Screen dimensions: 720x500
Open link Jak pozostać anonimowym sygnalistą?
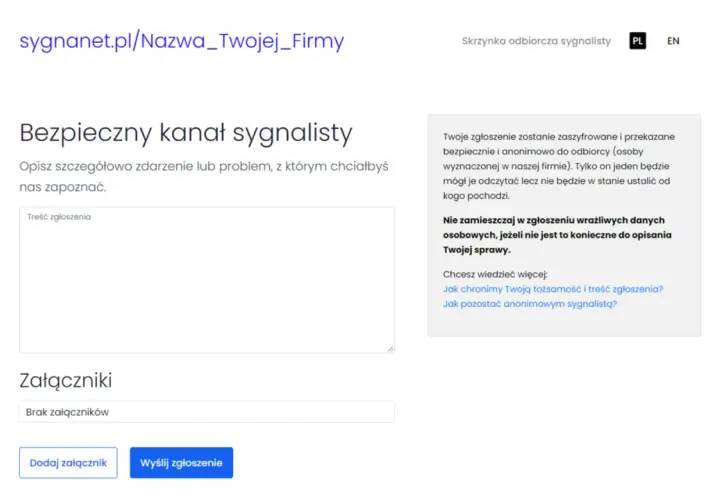tap(530, 304)
